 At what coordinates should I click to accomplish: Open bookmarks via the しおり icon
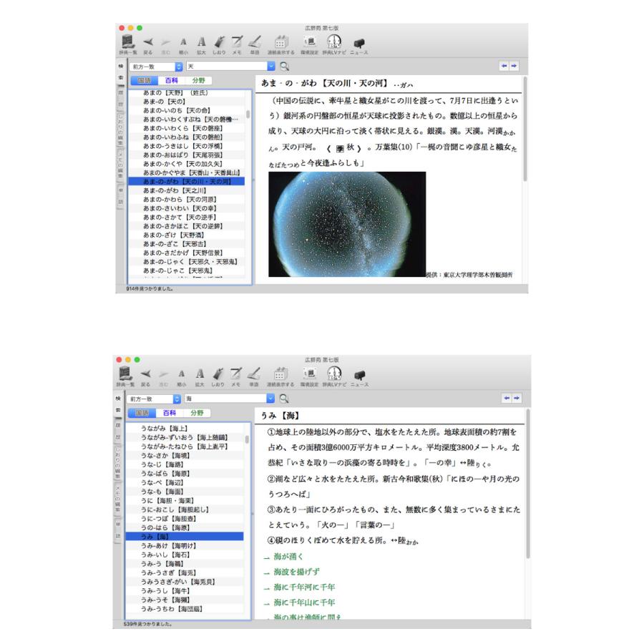coord(219,43)
